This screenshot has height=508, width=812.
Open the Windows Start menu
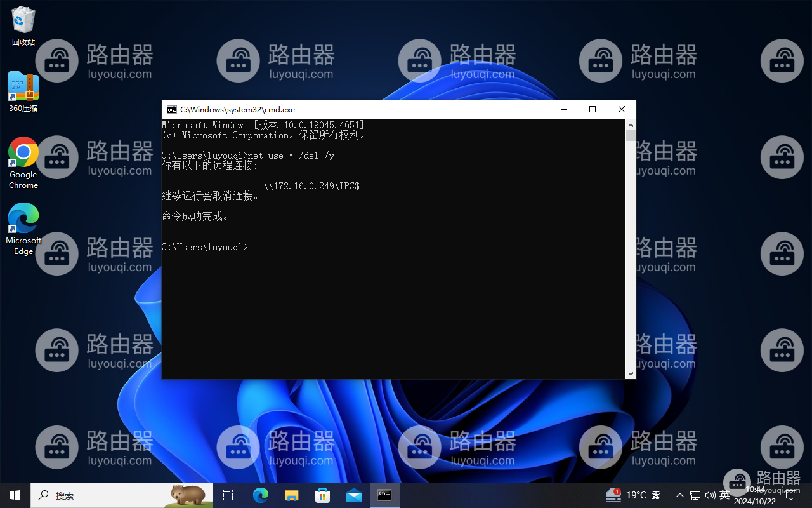(15, 495)
